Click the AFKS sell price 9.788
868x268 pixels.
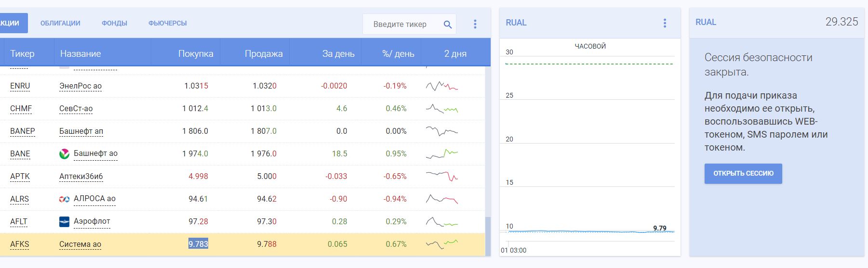tap(267, 244)
